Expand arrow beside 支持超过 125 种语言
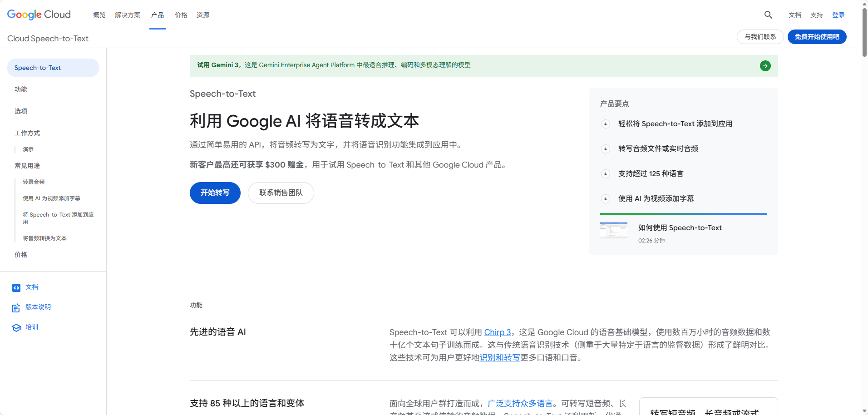868x415 pixels. pyautogui.click(x=605, y=174)
